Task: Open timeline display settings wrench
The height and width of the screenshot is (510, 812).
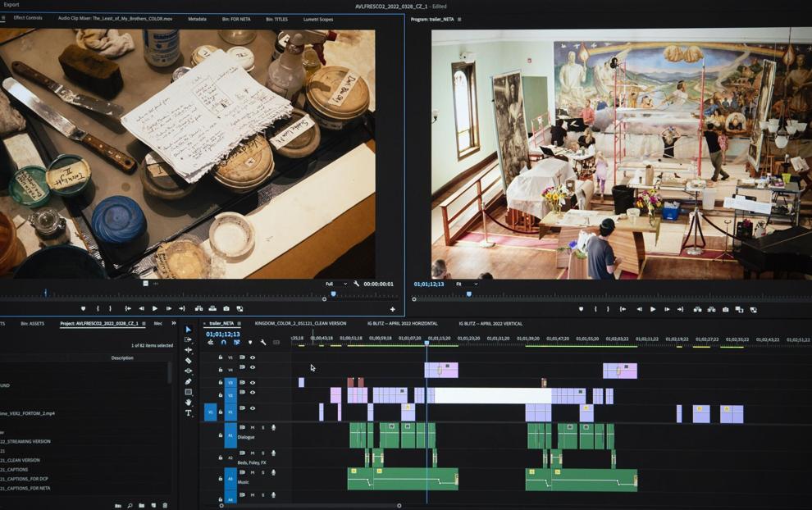Action: [263, 342]
